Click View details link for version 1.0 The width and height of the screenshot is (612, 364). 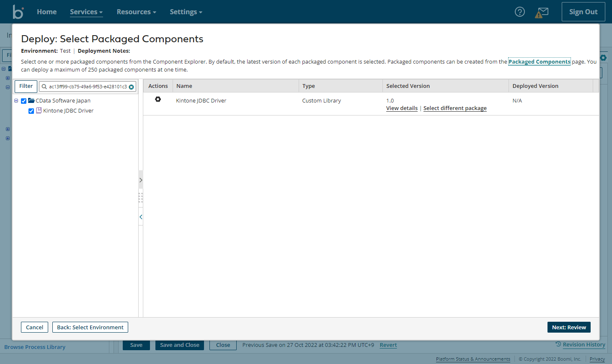pyautogui.click(x=402, y=108)
